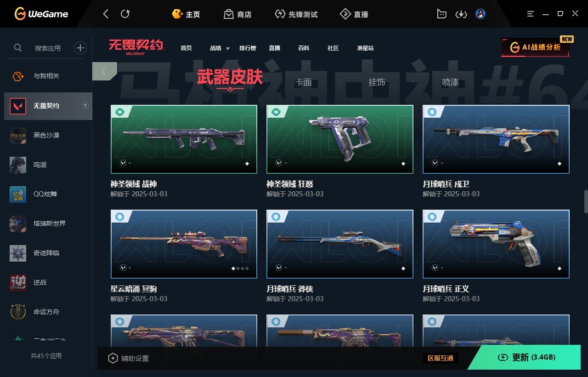The image size is (588, 377).
Task: Open 命运方舟 game in sidebar
Action: [x=46, y=312]
